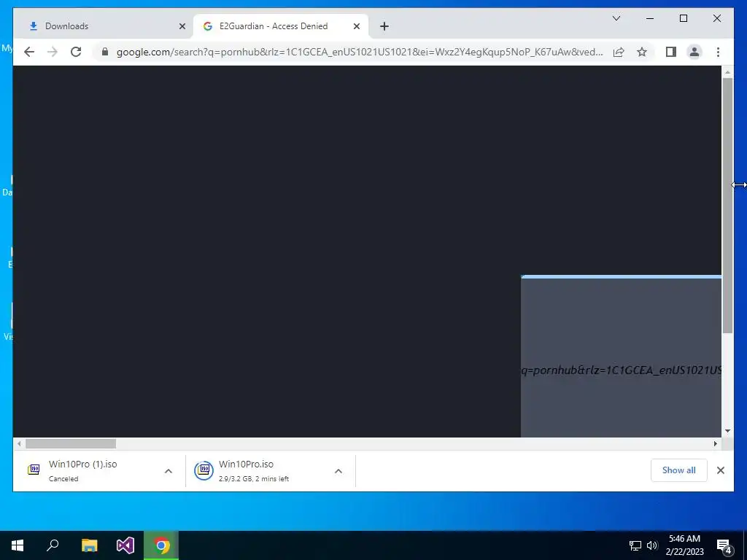
Task: Click scroll up arrow of page
Action: click(x=727, y=72)
